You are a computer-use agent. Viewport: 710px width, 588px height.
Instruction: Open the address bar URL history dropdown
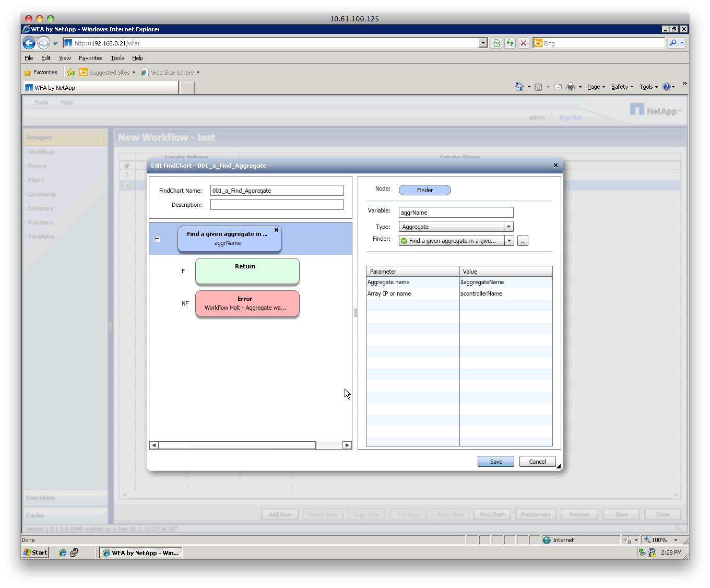point(483,43)
